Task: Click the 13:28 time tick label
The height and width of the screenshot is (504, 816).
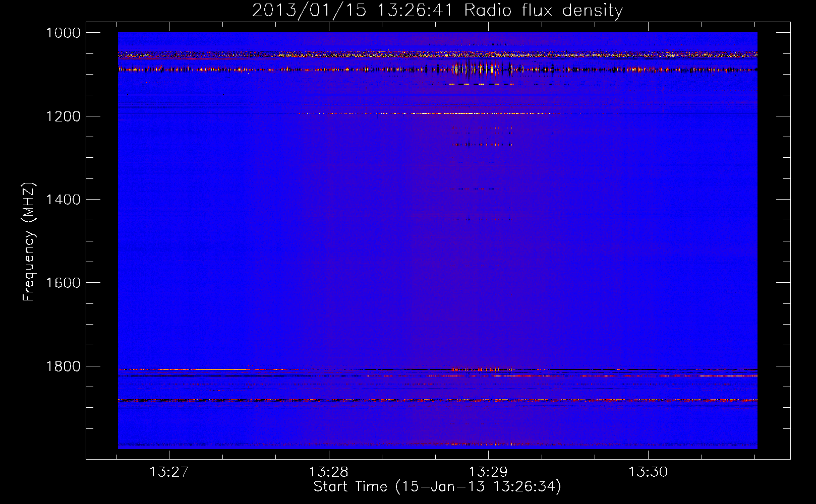Action: point(329,472)
